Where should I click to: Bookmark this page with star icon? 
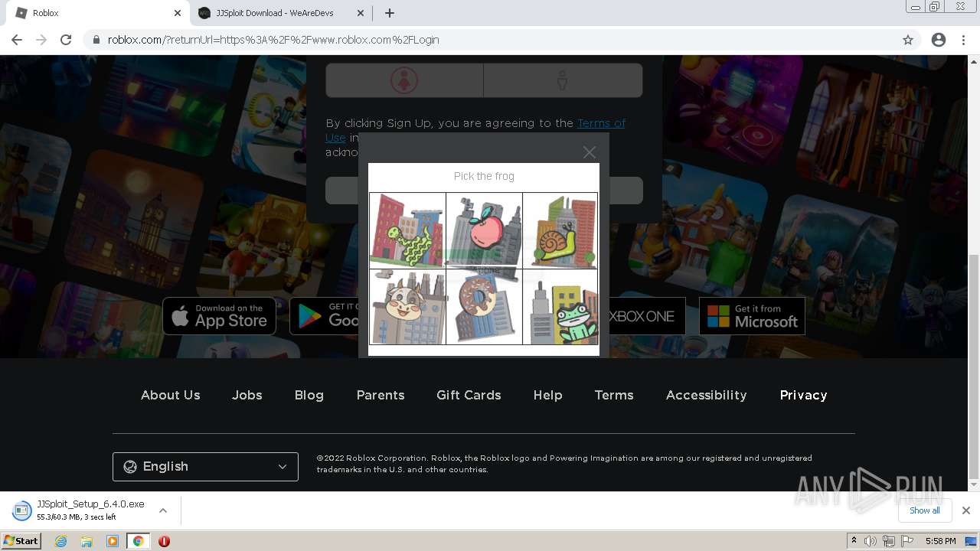[x=908, y=40]
